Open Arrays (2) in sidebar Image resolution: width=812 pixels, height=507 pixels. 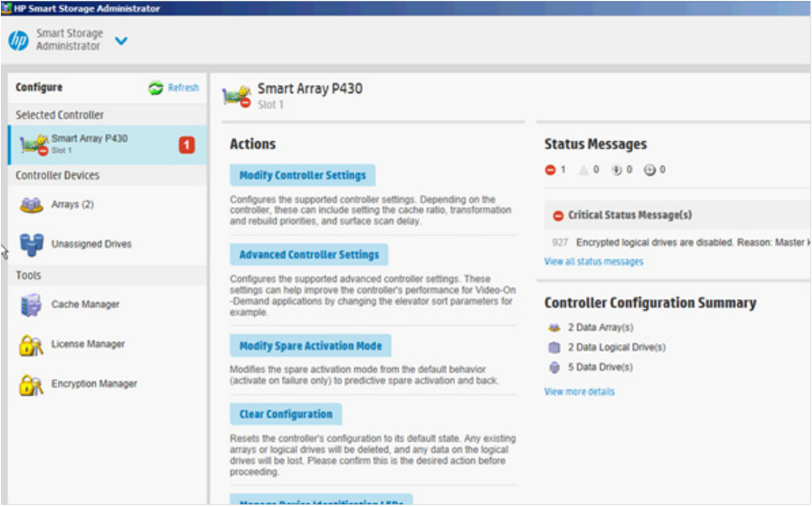(72, 204)
